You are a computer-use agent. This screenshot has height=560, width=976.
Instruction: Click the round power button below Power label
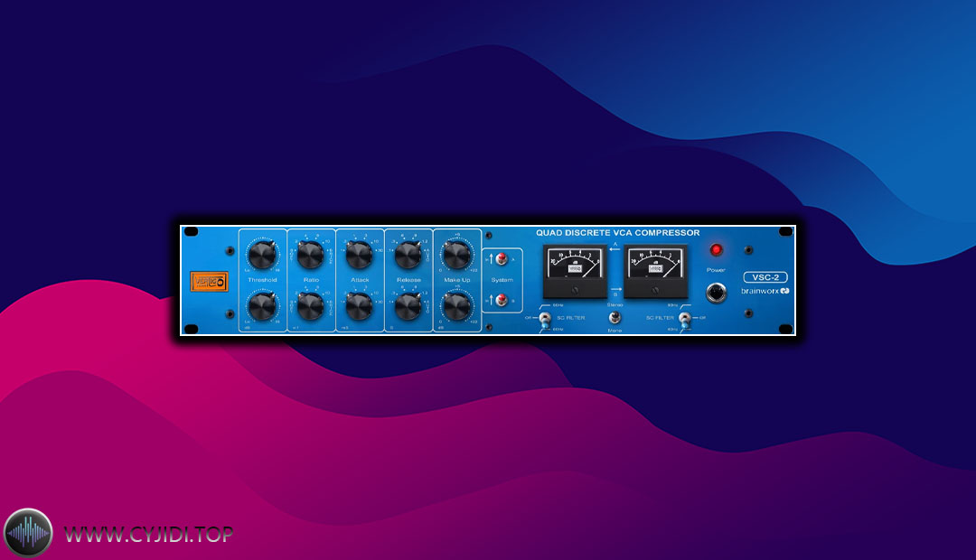(716, 293)
